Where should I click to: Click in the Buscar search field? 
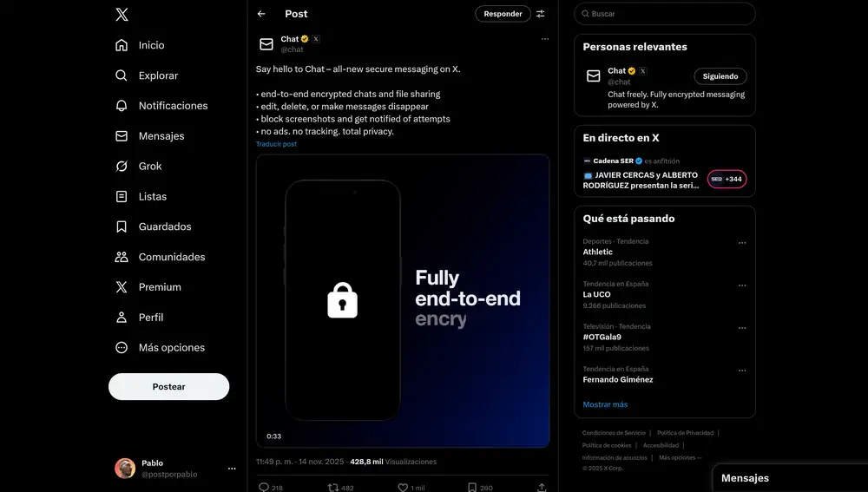[665, 14]
